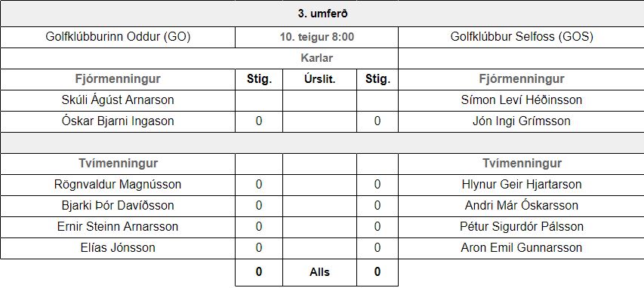Select Golfklúbburinn Oddur (GO) team cell

click(x=118, y=37)
